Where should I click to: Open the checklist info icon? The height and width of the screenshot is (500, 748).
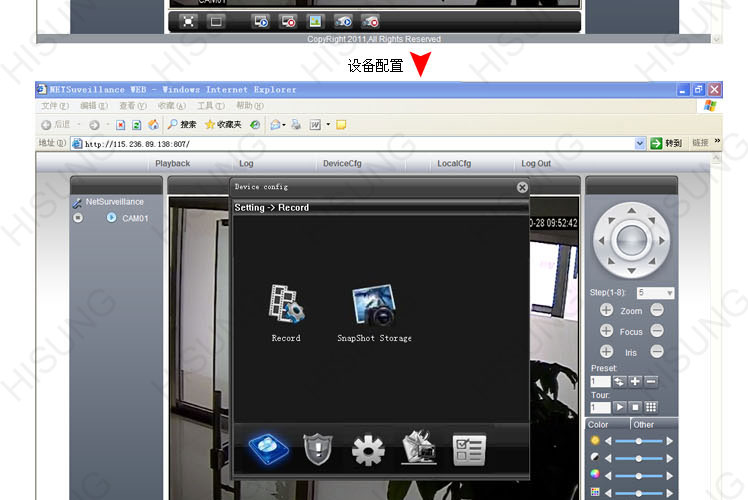pyautogui.click(x=468, y=451)
